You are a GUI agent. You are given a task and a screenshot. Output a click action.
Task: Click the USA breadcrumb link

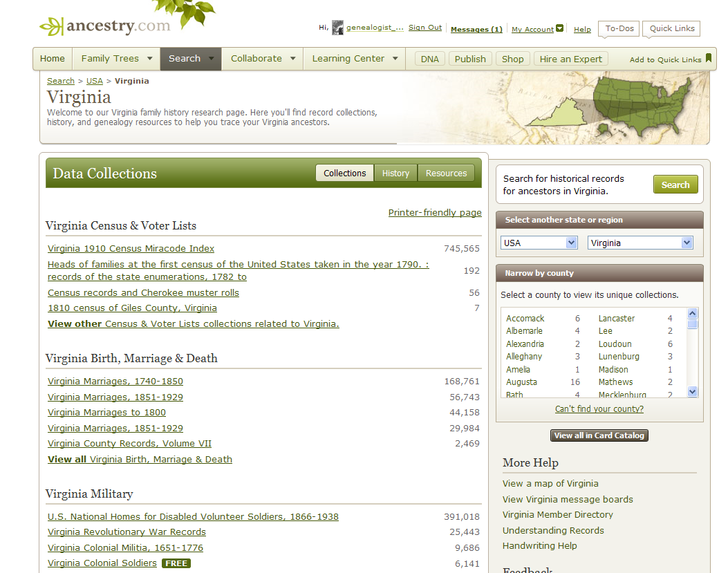click(94, 81)
